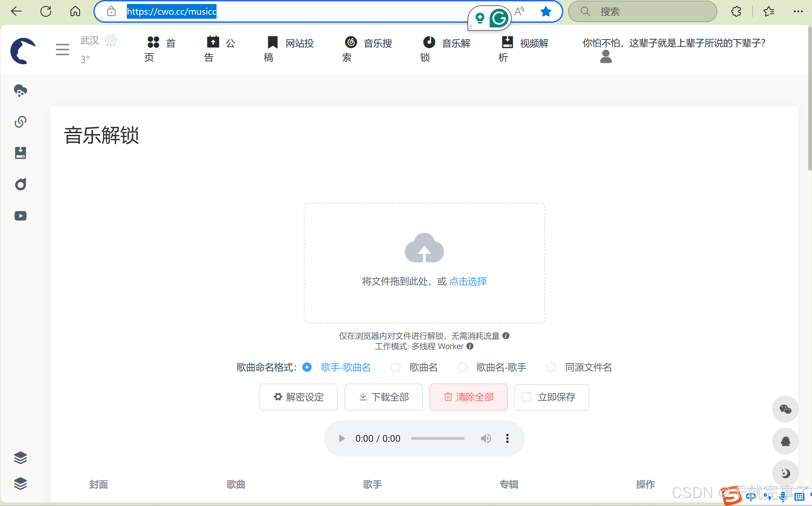Click the 下载全部 button
812x506 pixels.
point(383,397)
